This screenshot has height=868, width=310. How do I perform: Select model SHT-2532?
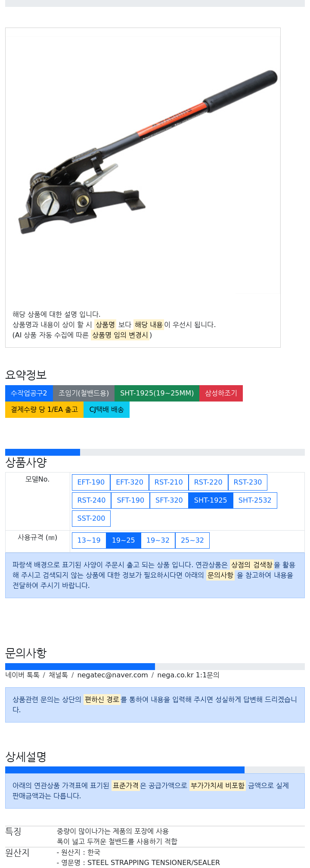[255, 500]
